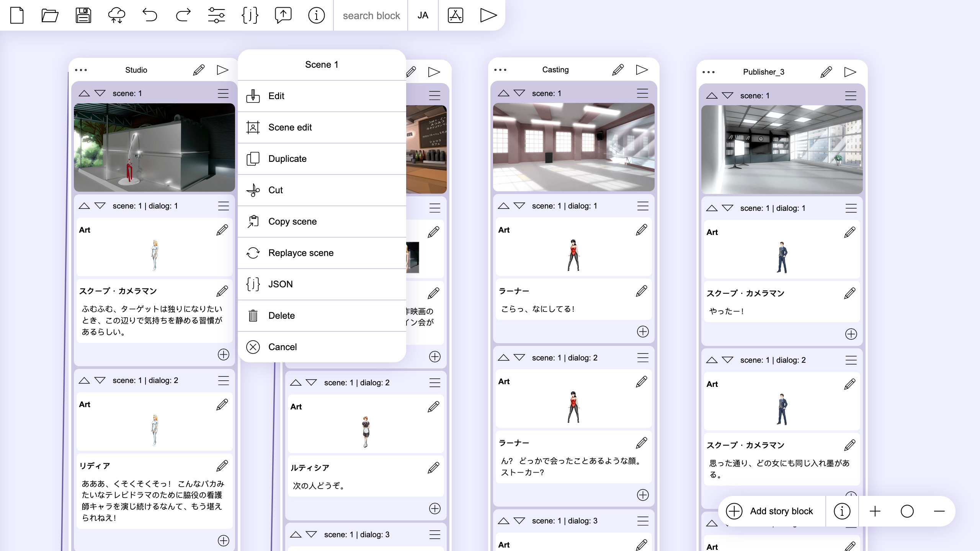Edit the Studio block title with the pencil icon

click(198, 70)
